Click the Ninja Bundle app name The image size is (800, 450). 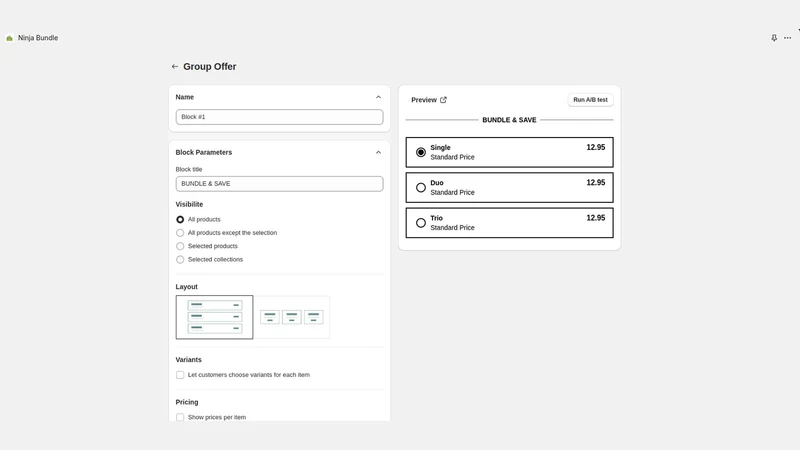[38, 38]
